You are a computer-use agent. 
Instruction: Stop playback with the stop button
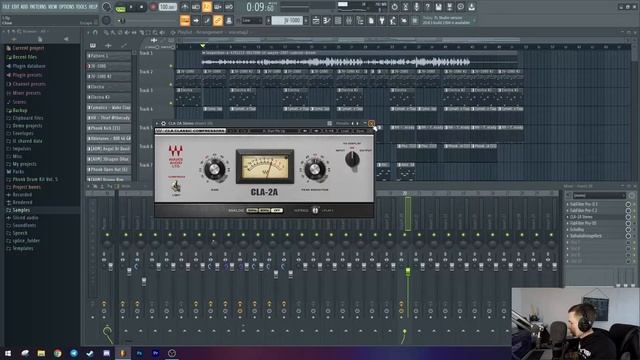tap(141, 7)
